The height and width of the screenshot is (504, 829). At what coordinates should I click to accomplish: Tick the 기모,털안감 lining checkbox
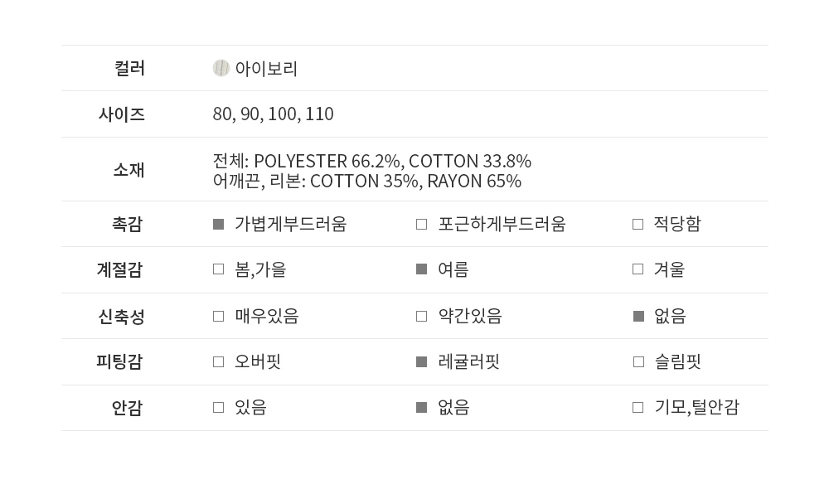tap(638, 407)
